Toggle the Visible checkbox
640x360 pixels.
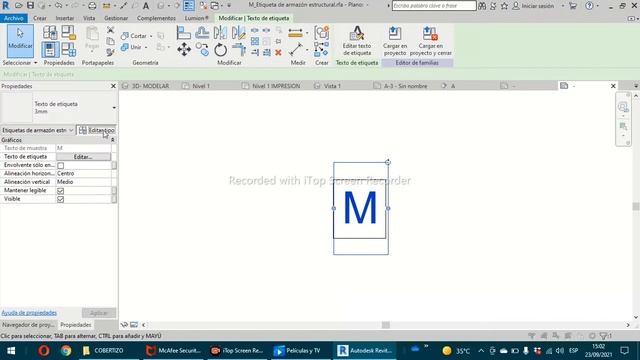click(x=60, y=199)
